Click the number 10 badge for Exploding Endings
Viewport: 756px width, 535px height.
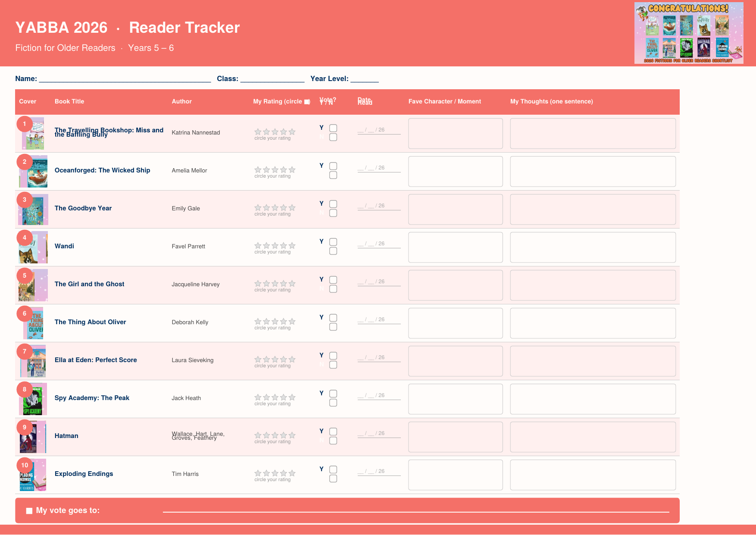pos(25,465)
